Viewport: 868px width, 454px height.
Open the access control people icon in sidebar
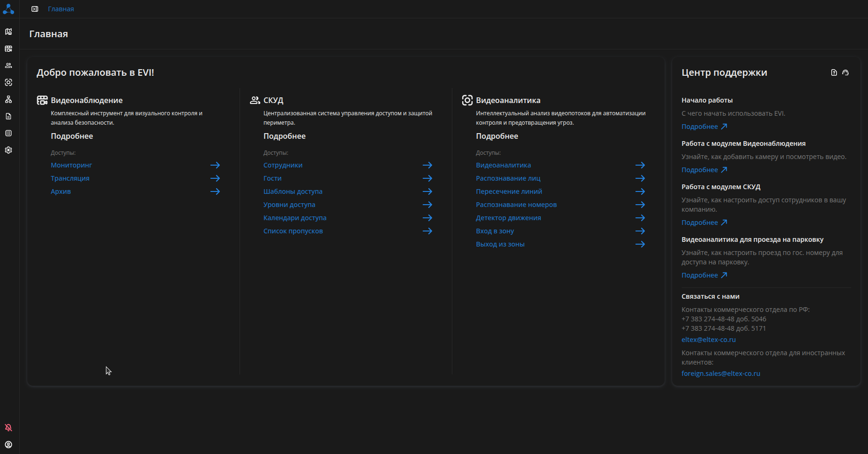(8, 65)
